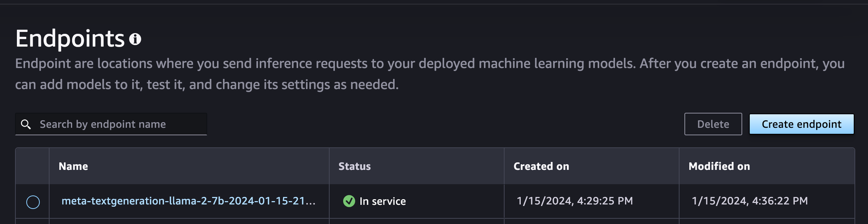Image resolution: width=868 pixels, height=224 pixels.
Task: Click the Created on column header
Action: 541,166
